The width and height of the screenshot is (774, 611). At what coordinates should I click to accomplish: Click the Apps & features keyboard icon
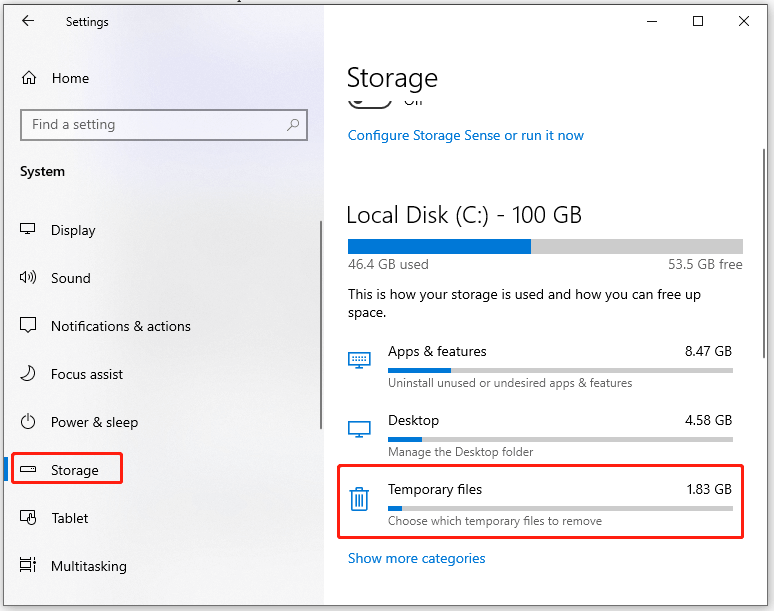[359, 360]
